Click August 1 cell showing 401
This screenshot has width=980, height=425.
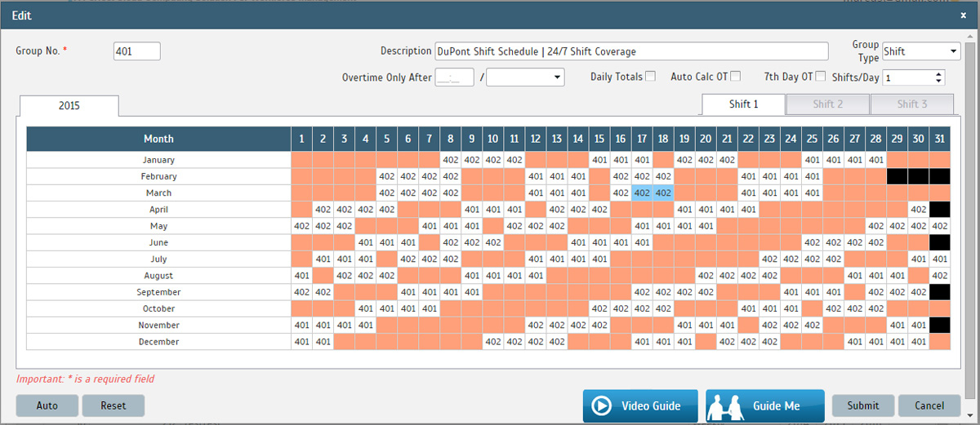(x=302, y=276)
